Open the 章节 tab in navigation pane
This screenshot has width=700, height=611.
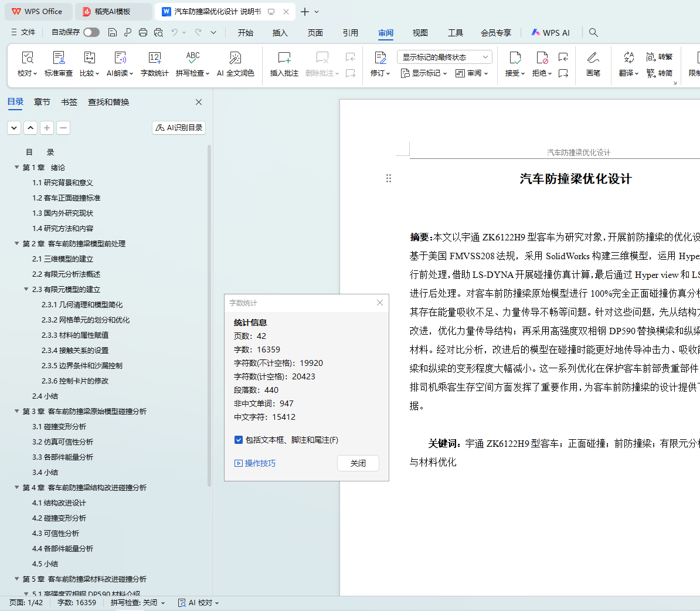pyautogui.click(x=42, y=102)
